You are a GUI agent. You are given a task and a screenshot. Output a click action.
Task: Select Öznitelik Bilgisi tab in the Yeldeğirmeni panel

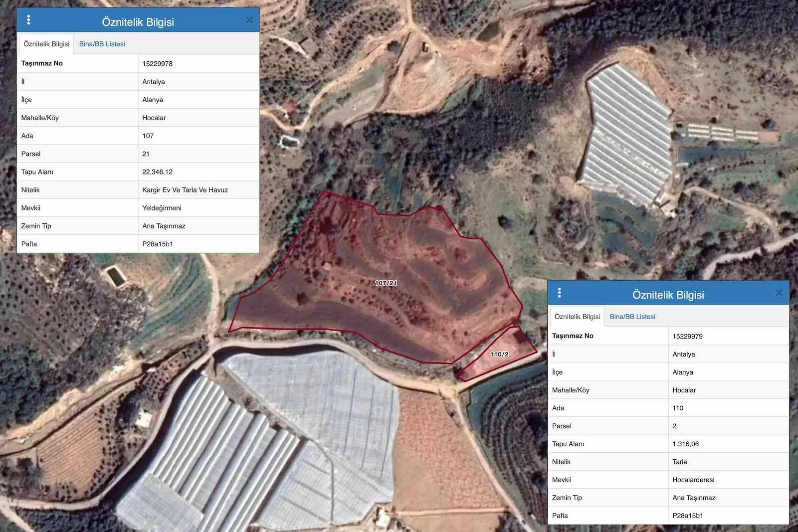(x=46, y=44)
